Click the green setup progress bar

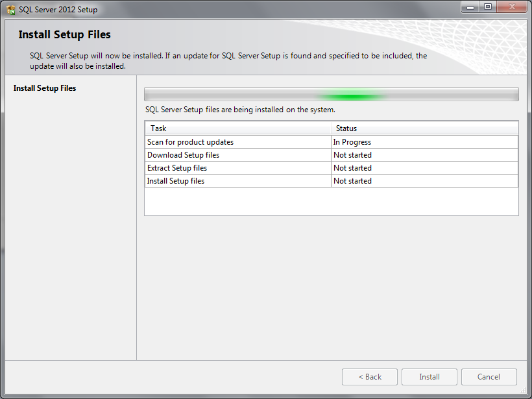tap(332, 94)
